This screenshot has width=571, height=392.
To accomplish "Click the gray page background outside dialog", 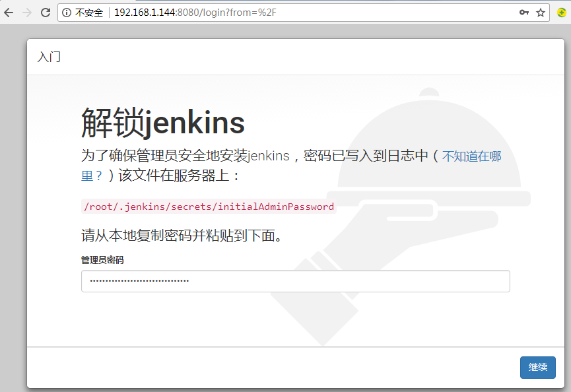I will 13,198.
